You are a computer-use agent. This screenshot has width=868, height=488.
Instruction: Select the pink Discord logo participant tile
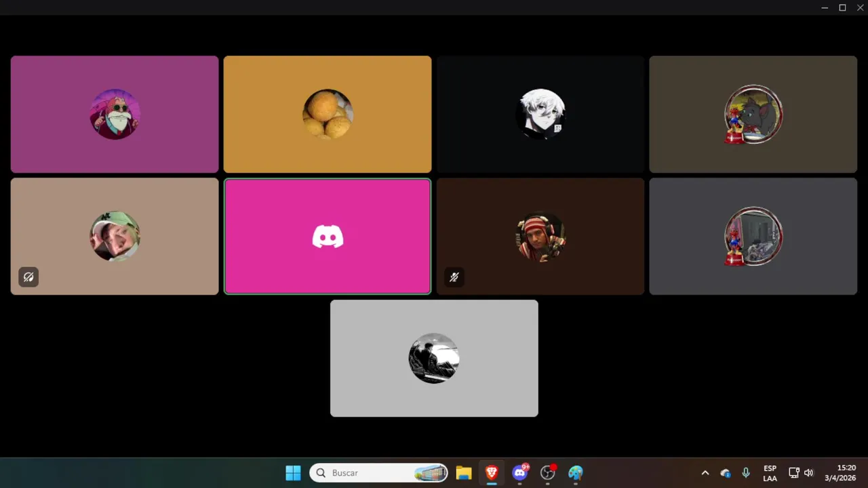tap(328, 236)
